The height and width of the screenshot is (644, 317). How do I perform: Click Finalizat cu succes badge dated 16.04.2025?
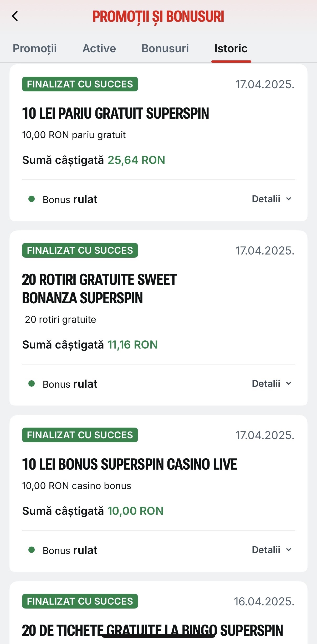80,601
